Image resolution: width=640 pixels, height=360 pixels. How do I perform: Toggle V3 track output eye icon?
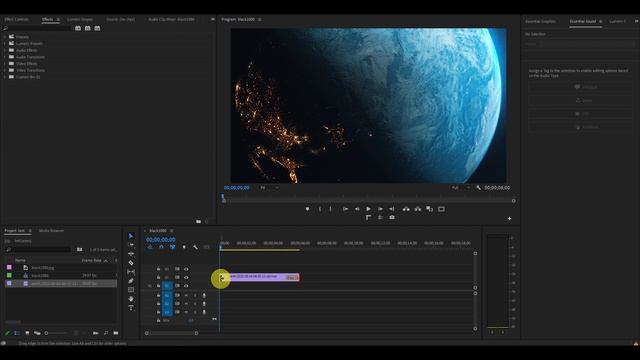(186, 269)
